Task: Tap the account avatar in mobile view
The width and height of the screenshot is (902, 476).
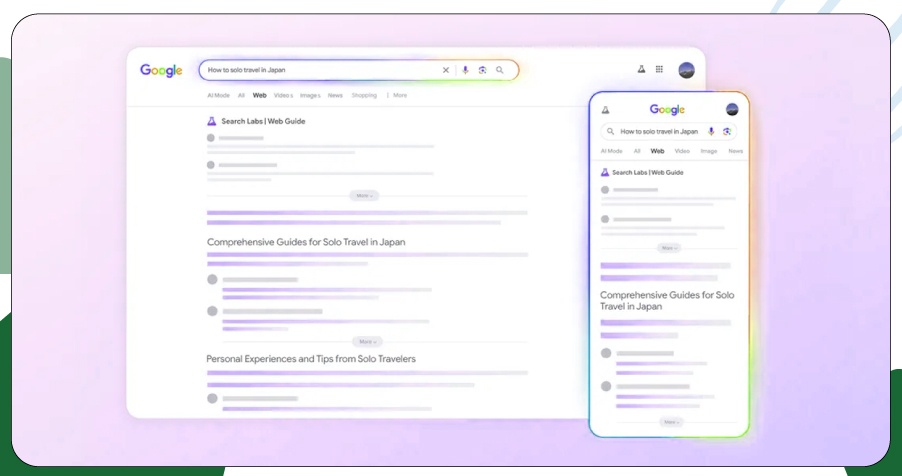Action: point(732,109)
